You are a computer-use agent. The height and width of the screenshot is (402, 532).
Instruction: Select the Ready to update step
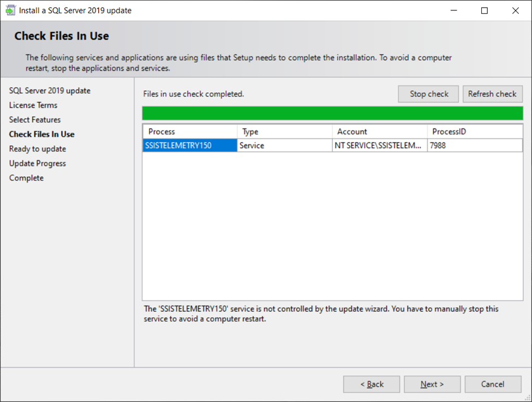tap(38, 149)
